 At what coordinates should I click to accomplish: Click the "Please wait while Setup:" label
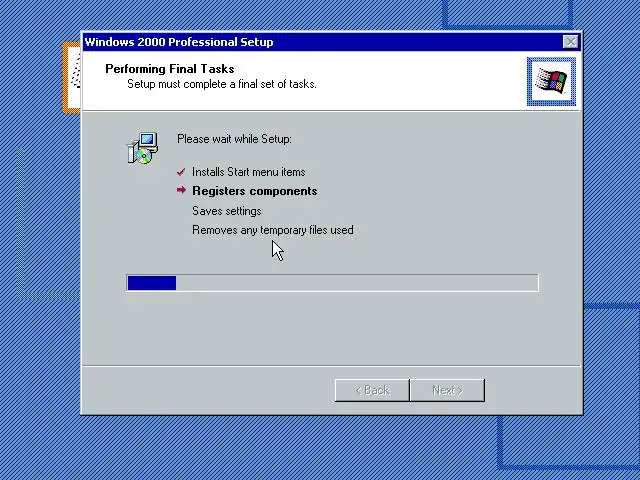point(234,139)
